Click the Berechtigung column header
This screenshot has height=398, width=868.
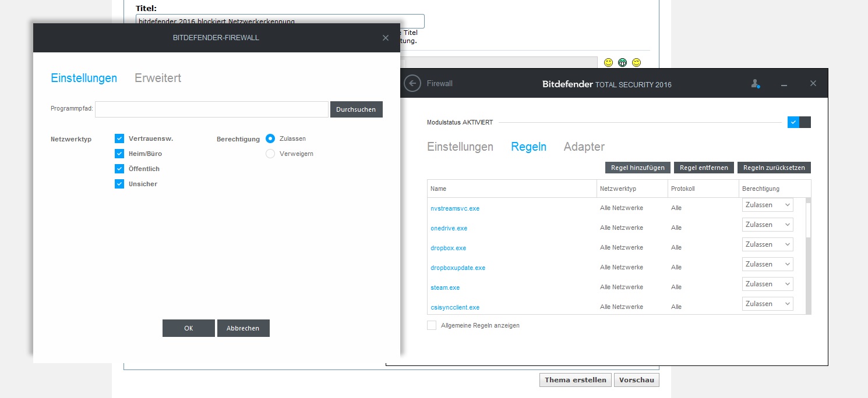(775, 189)
